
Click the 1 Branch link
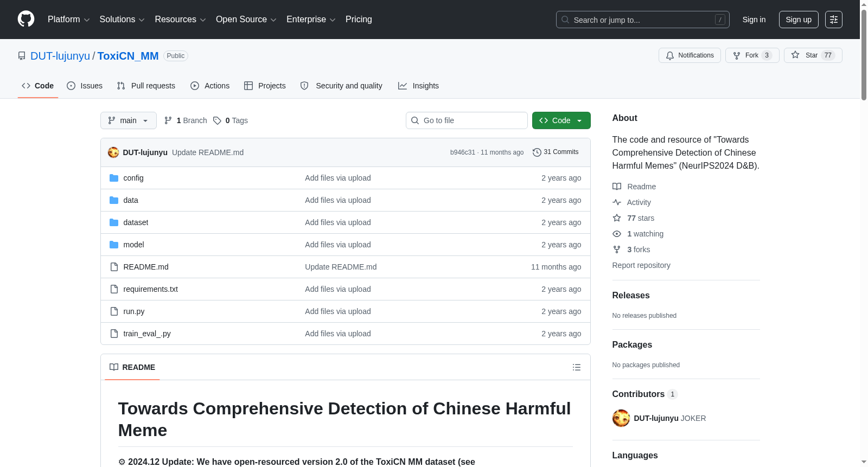[x=186, y=120]
